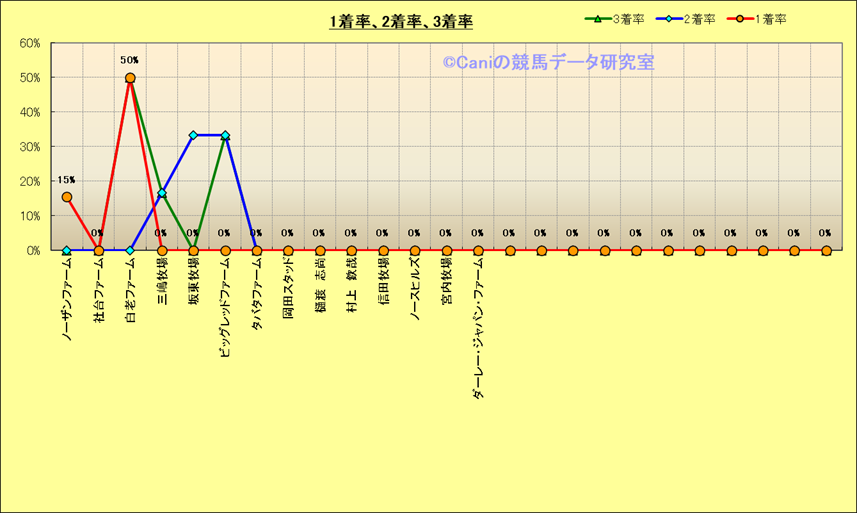Screen dimensions: 857x513
Task: Select the orange data point above タバタファーム
Action: (257, 250)
